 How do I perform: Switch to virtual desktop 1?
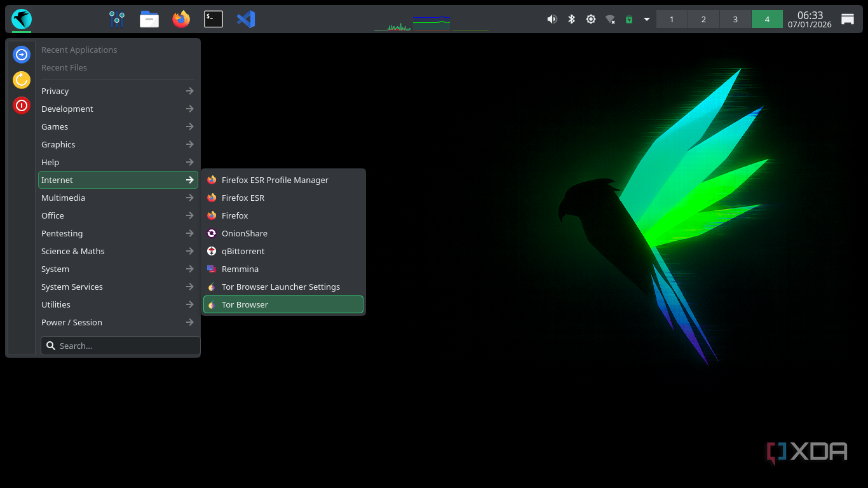pos(672,19)
